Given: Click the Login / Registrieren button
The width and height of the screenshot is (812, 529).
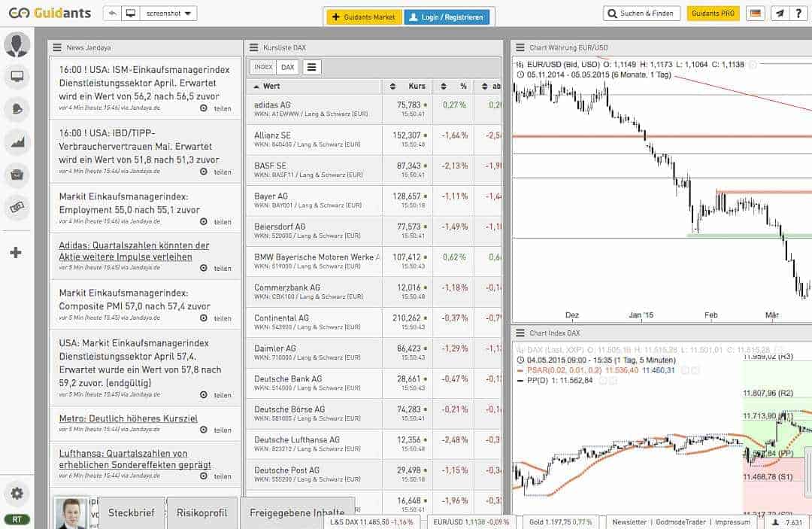Looking at the screenshot, I should click(447, 17).
